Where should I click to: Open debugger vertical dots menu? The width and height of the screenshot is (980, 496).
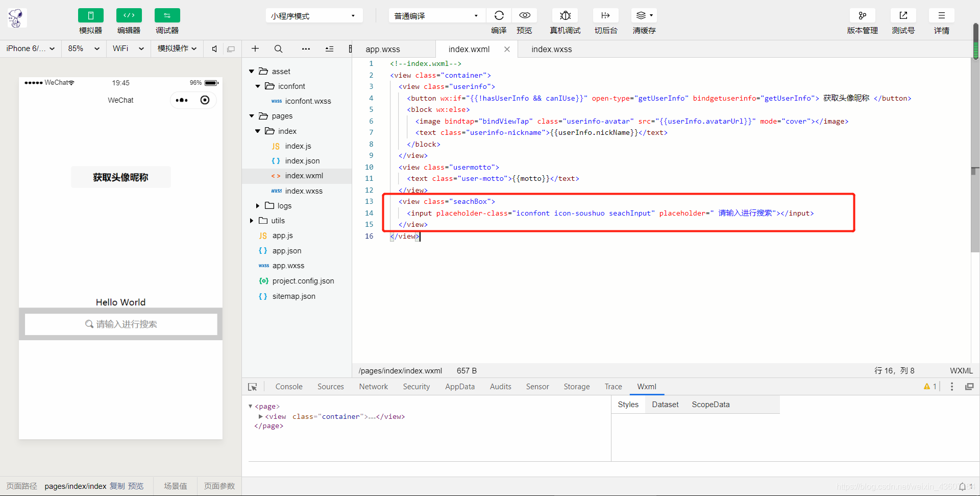(x=952, y=387)
